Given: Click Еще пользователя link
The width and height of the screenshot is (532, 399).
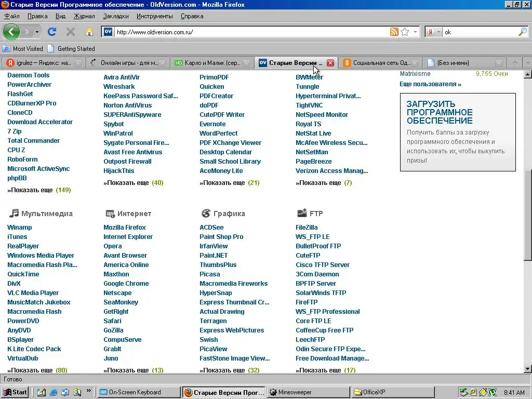Looking at the screenshot, I should click(x=430, y=84).
